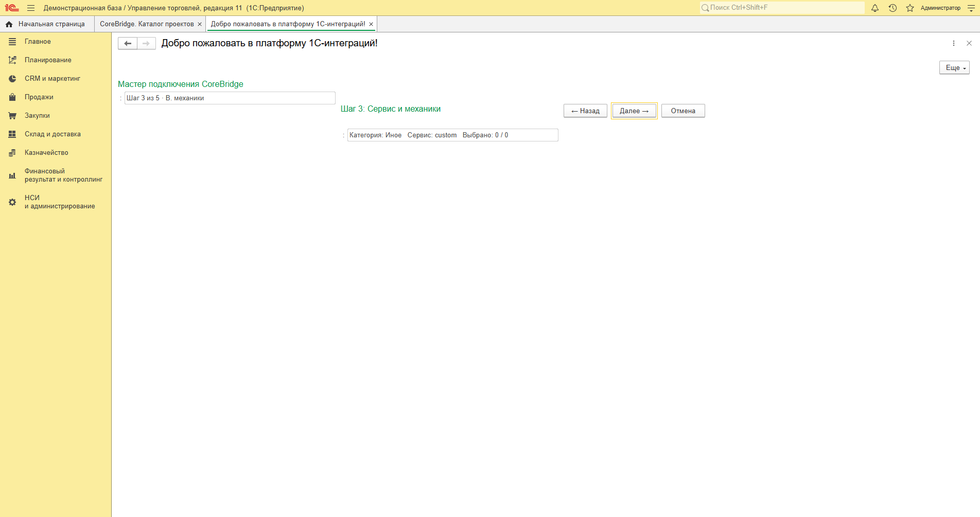The image size is (980, 517).
Task: Close the CoreBridge. Каталог проектов tab
Action: pos(200,24)
